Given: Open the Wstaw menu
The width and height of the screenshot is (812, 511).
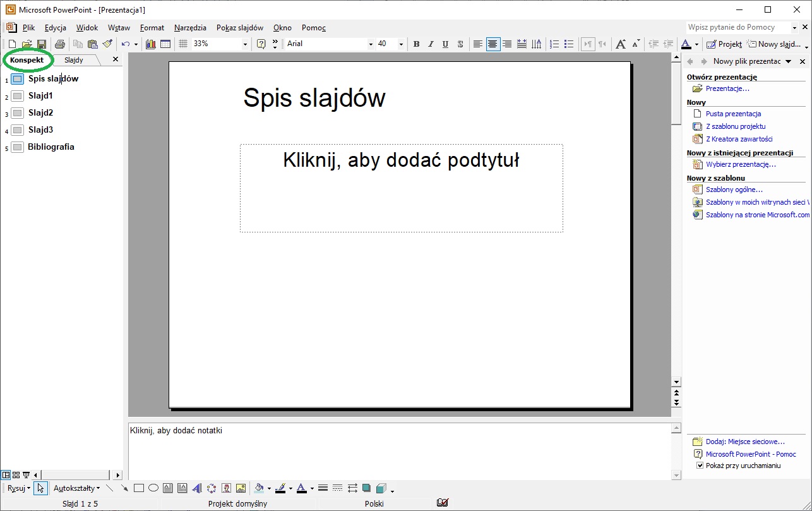Looking at the screenshot, I should pos(119,28).
